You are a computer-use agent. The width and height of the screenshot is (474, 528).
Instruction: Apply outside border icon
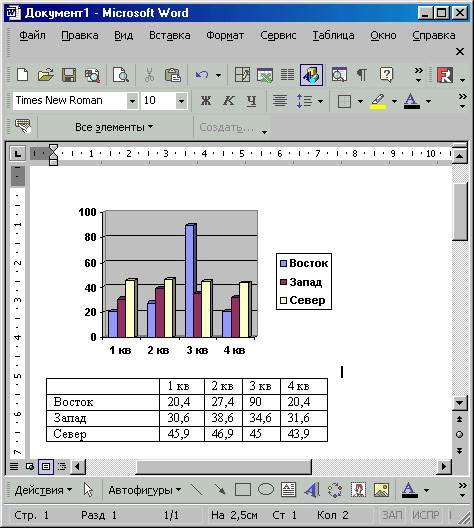click(x=344, y=101)
